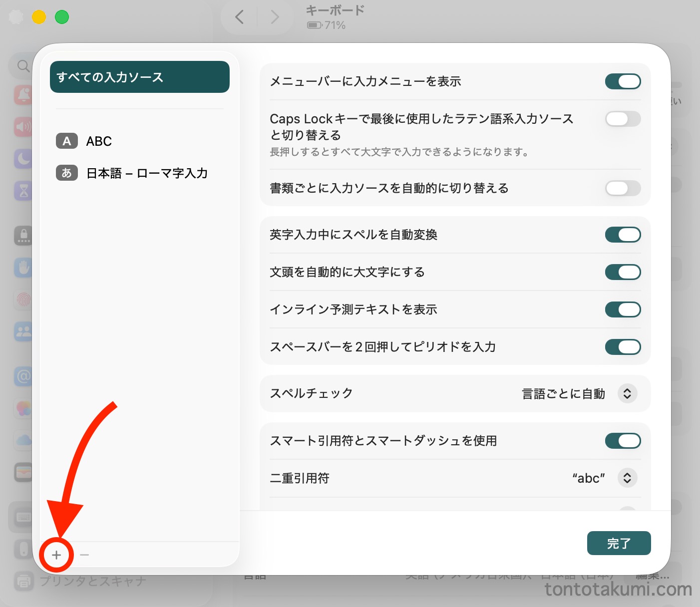Click the green full-screen window button
The height and width of the screenshot is (607, 700).
[x=62, y=17]
